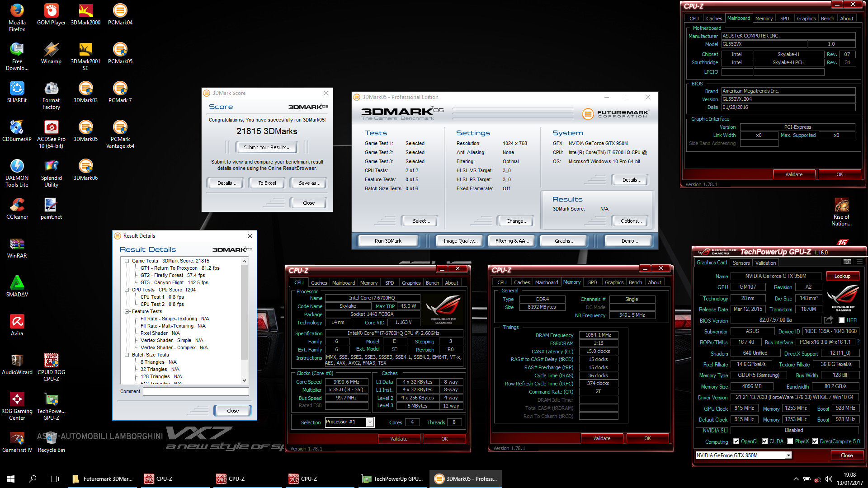Open the GPU-Z hamburger menu icon
The image size is (868, 488).
click(859, 262)
